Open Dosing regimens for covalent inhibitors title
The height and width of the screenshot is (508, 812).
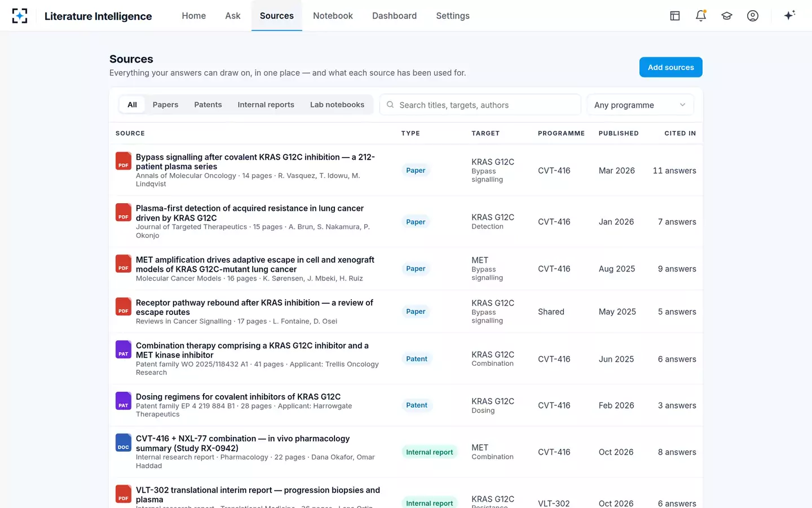tap(238, 397)
